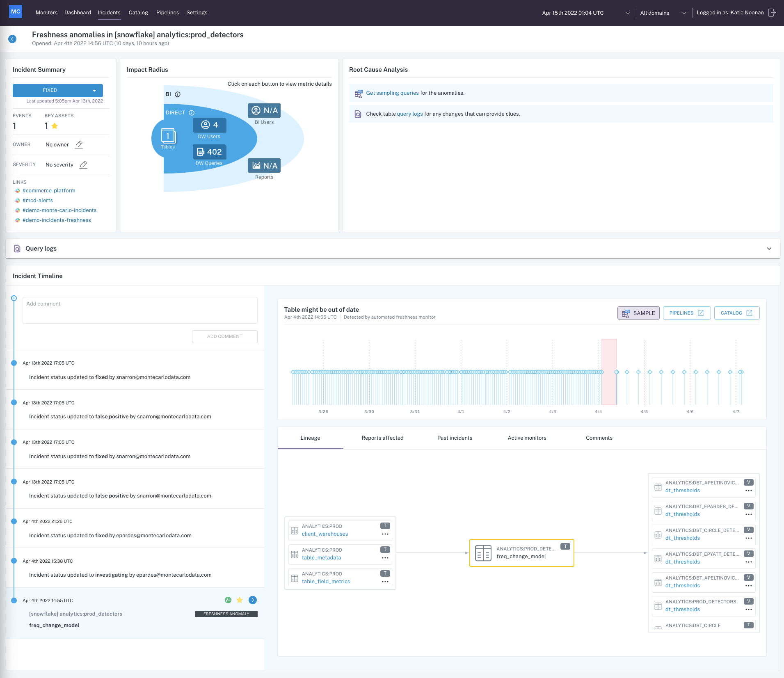Open the date selector Apr 15th 2022 dropdown

click(585, 13)
